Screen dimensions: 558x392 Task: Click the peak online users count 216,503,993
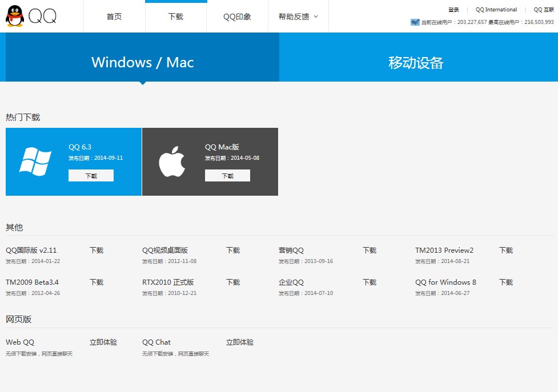pyautogui.click(x=539, y=22)
